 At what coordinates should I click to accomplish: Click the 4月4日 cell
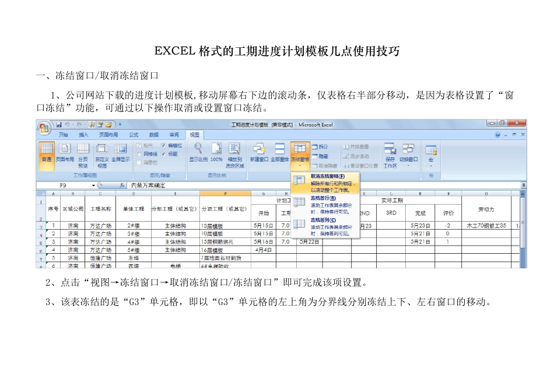pyautogui.click(x=263, y=250)
